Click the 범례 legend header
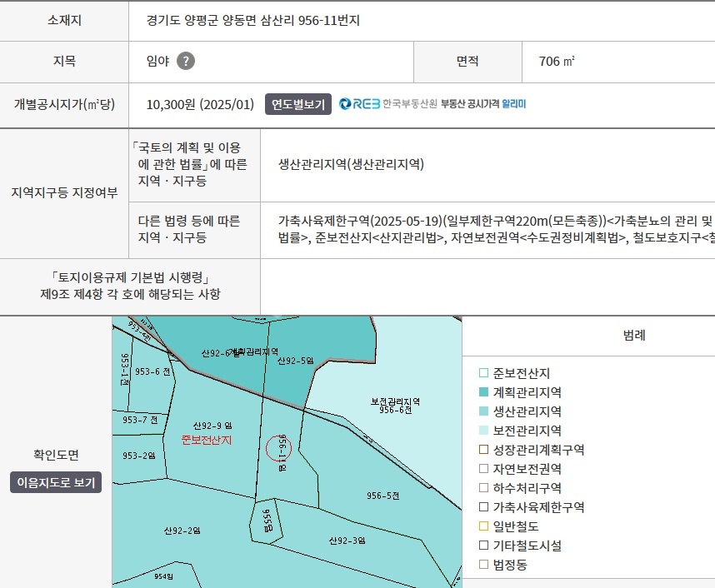 [633, 336]
